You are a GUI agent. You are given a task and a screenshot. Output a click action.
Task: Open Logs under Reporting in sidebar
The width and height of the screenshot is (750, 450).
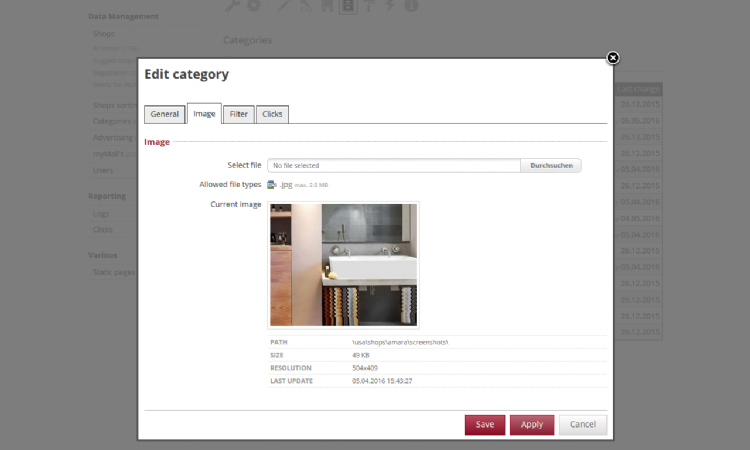point(101,213)
